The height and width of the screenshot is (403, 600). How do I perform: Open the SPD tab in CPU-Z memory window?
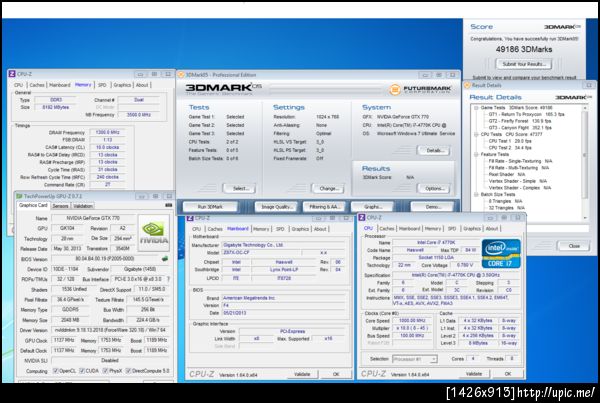[x=101, y=85]
